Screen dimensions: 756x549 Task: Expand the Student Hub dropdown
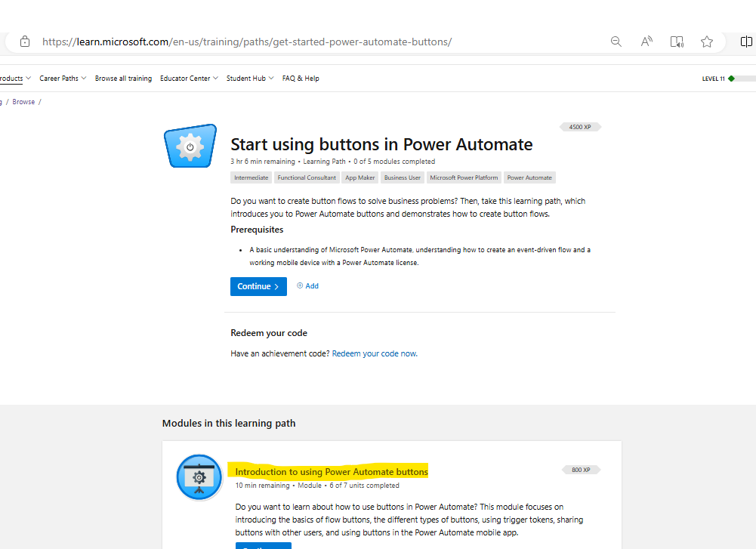point(250,78)
